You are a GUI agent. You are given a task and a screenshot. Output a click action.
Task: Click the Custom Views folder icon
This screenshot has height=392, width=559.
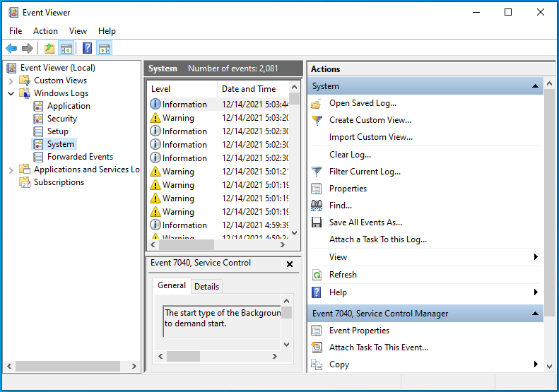pos(25,81)
